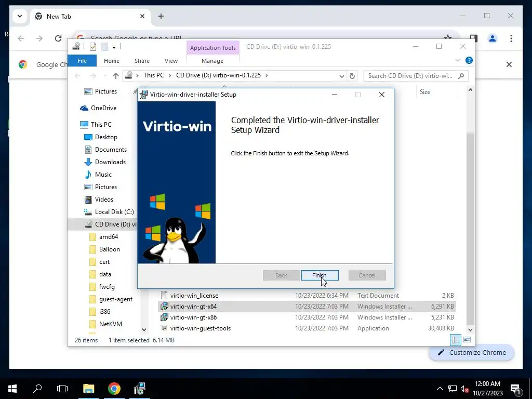
Task: Switch to large icons view layout
Action: pyautogui.click(x=467, y=340)
